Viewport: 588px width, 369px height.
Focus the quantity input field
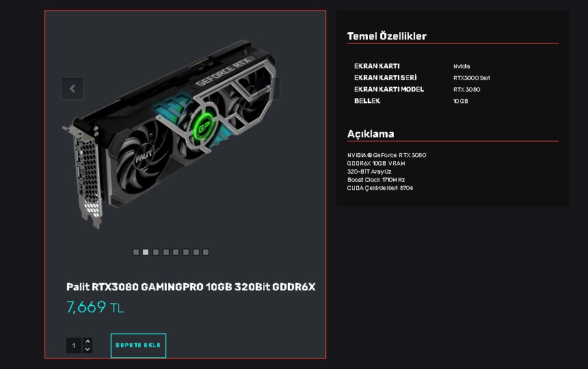coord(74,345)
